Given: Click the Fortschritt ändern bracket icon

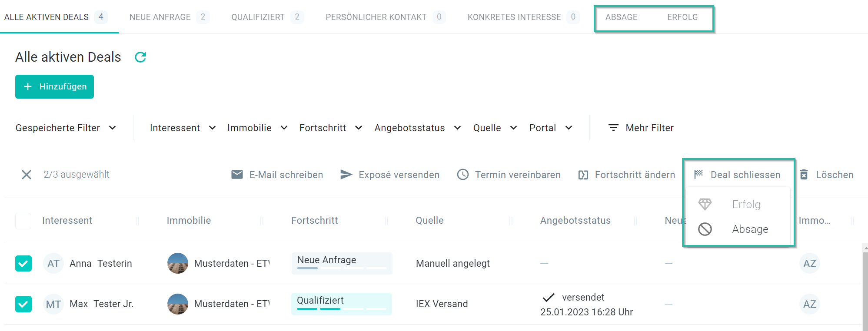Looking at the screenshot, I should (583, 175).
